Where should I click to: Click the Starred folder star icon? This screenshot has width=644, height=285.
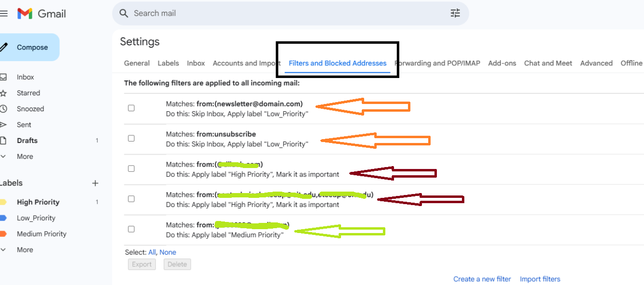[x=5, y=92]
